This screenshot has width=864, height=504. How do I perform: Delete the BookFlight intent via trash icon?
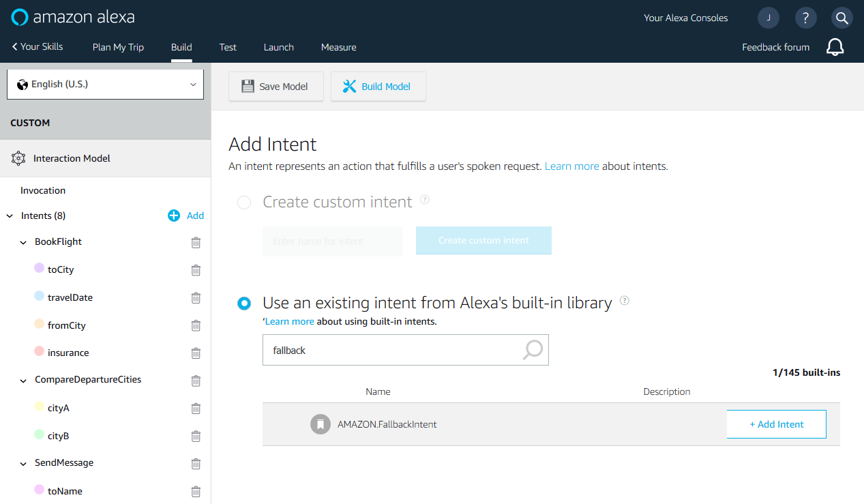click(x=196, y=242)
